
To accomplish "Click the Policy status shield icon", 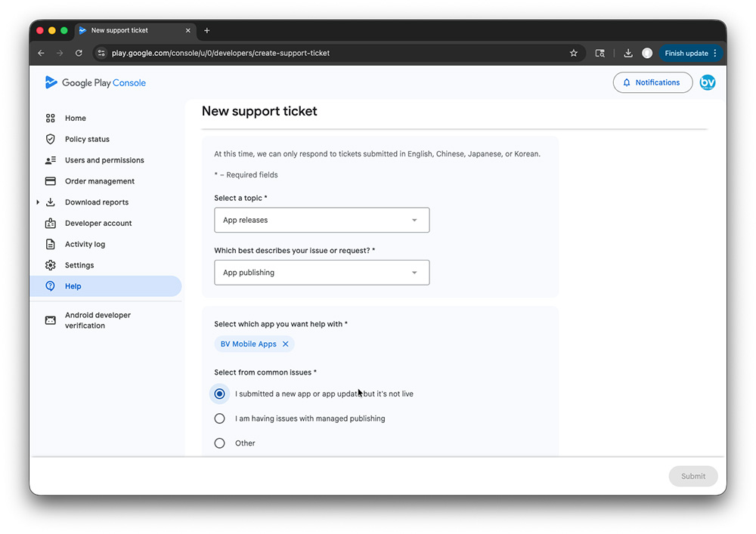I will tap(50, 139).
